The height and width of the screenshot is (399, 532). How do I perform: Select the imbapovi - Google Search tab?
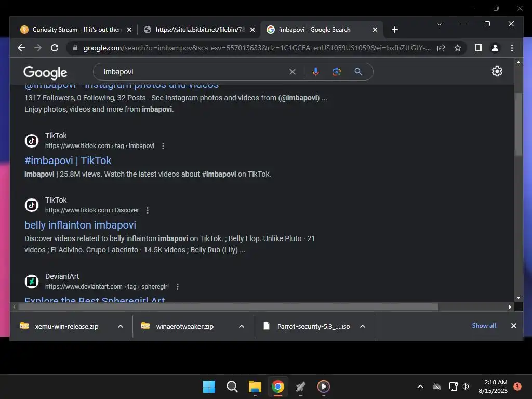coord(322,30)
